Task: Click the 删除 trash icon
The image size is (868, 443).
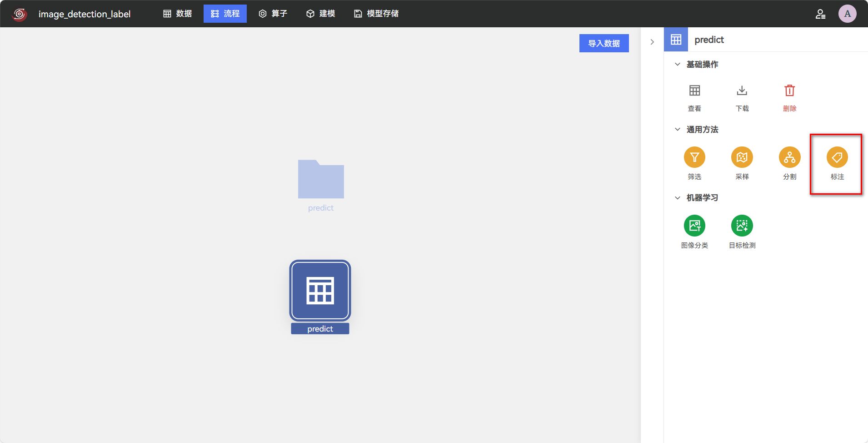Action: tap(790, 91)
